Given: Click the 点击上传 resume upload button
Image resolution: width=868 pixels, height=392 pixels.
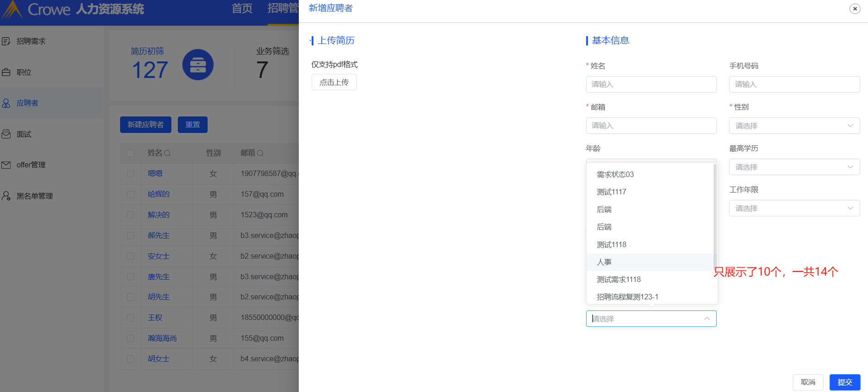Looking at the screenshot, I should [334, 83].
